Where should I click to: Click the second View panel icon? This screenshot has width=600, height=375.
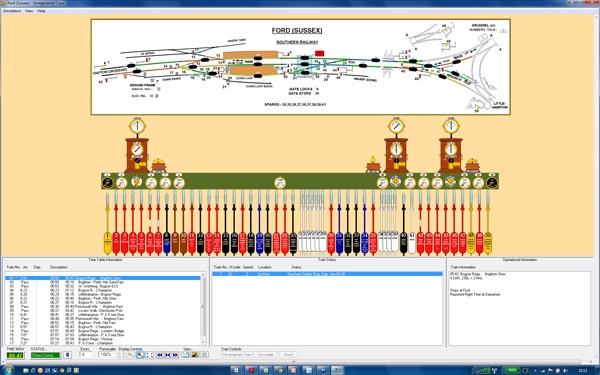point(195,355)
